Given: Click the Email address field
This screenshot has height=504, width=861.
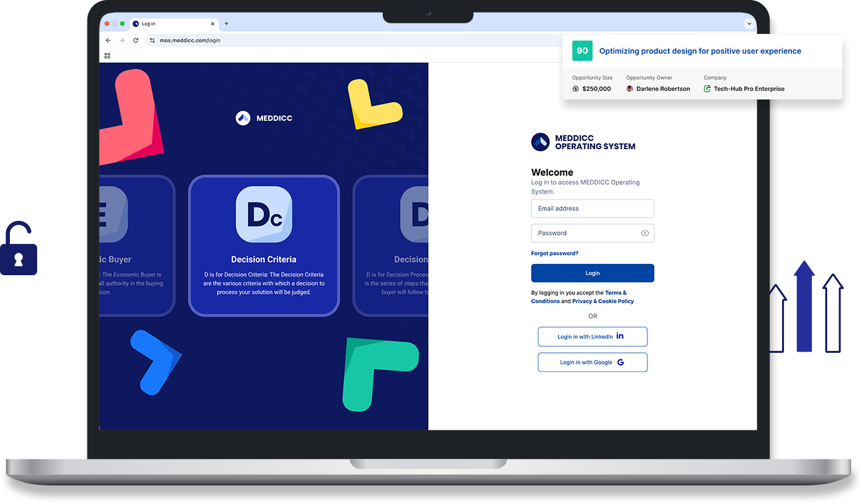Looking at the screenshot, I should (x=592, y=208).
